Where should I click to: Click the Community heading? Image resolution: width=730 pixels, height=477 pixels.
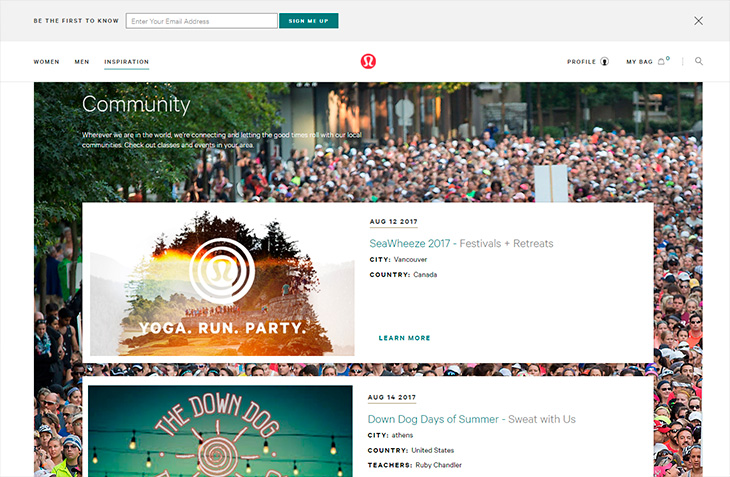136,105
